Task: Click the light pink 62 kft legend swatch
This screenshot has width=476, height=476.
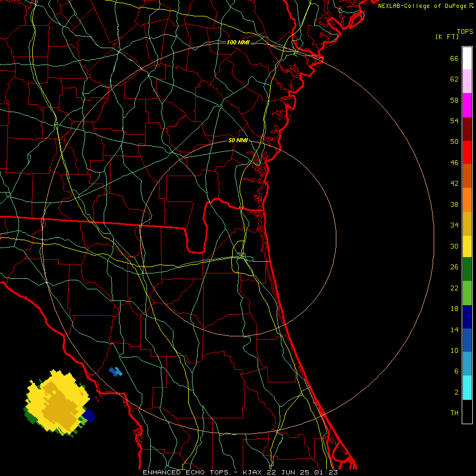Action: tap(467, 81)
